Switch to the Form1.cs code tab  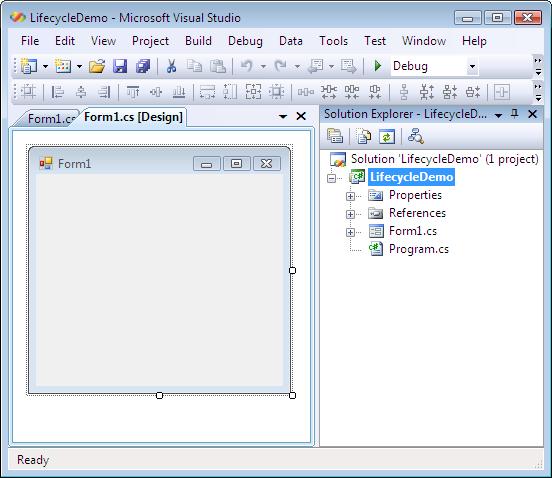(x=49, y=119)
